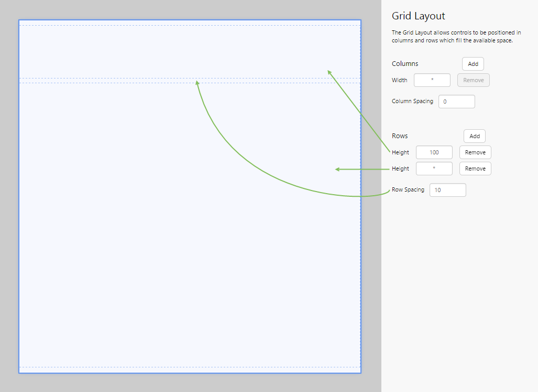Click the Add button next to Columns
This screenshot has width=538, height=392.
point(472,63)
